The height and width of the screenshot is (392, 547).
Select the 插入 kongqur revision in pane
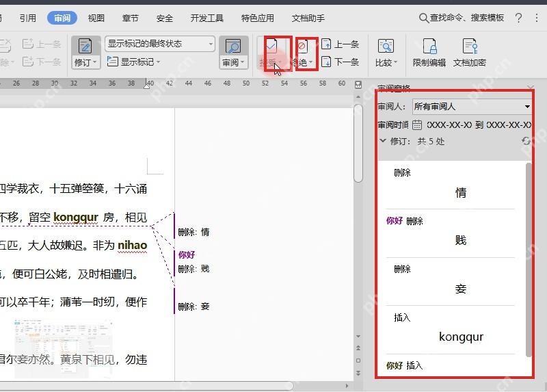pos(450,330)
